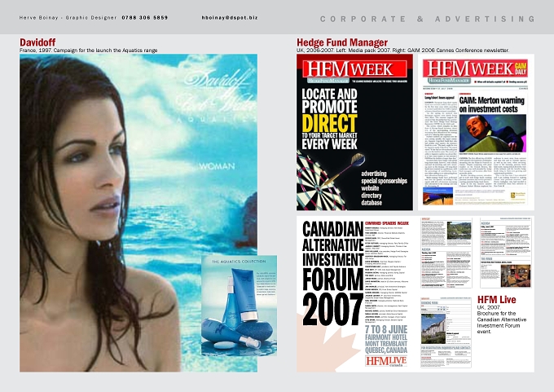
Task: Open the HFM Week GAIM Daily newsletter page
Action: pyautogui.click(x=477, y=132)
